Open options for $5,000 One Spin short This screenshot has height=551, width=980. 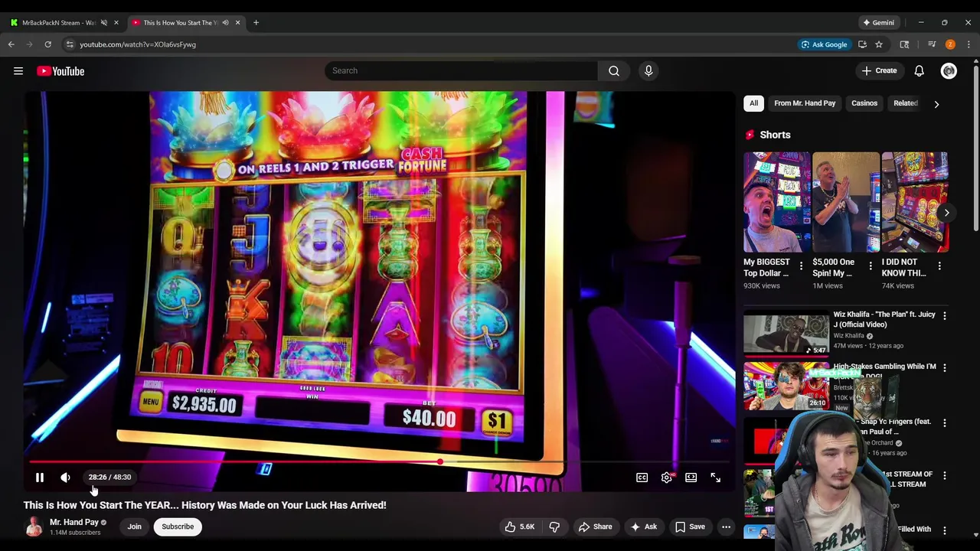(x=870, y=266)
